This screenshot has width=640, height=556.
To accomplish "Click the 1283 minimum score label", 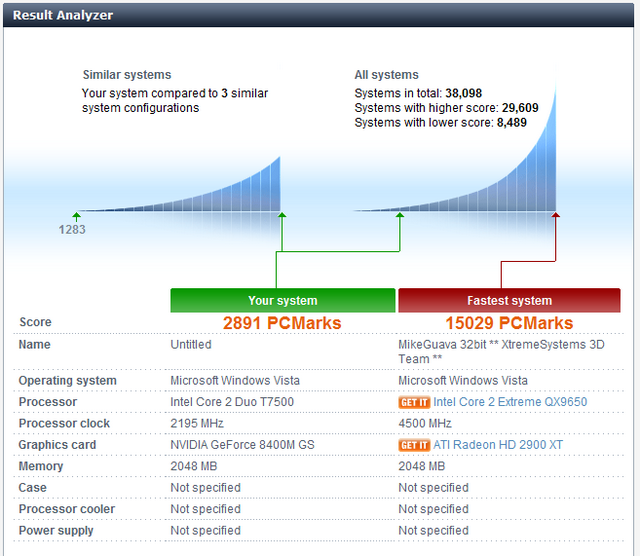I will [x=72, y=229].
